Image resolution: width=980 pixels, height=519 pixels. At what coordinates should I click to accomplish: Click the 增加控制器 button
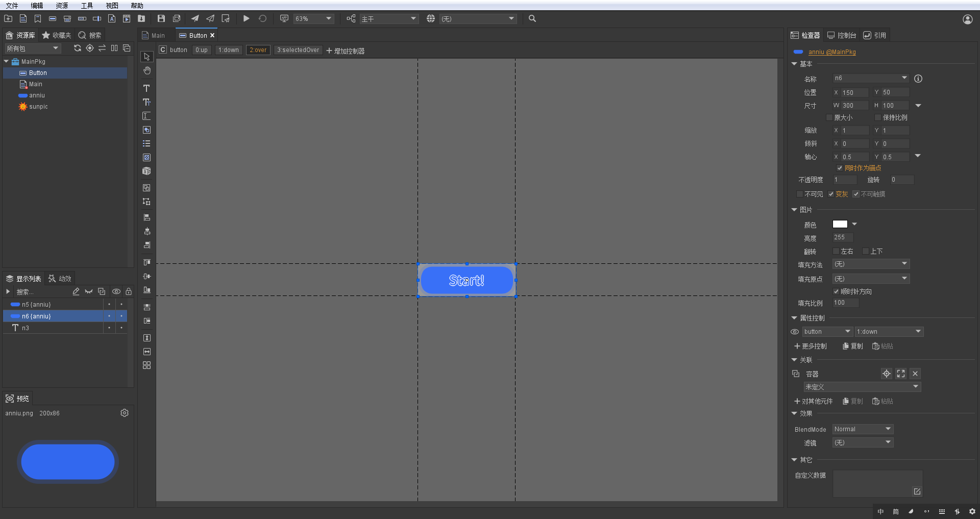pos(346,51)
